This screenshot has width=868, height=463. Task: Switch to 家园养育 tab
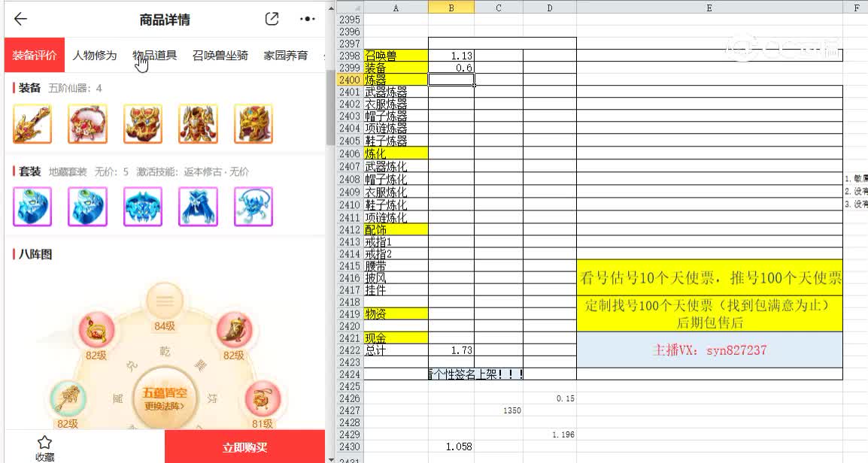(286, 56)
